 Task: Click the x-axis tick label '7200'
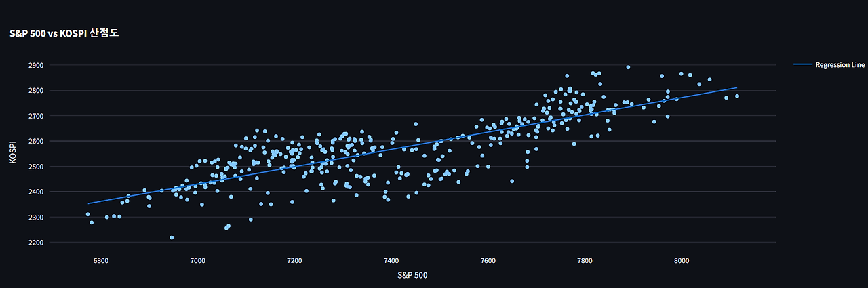pos(294,260)
